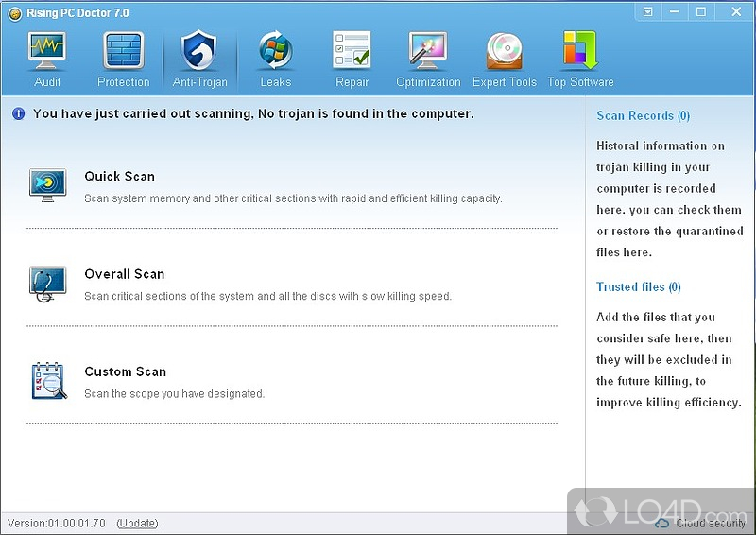Choose the Custom Scan title
This screenshot has height=535, width=756.
(x=125, y=371)
